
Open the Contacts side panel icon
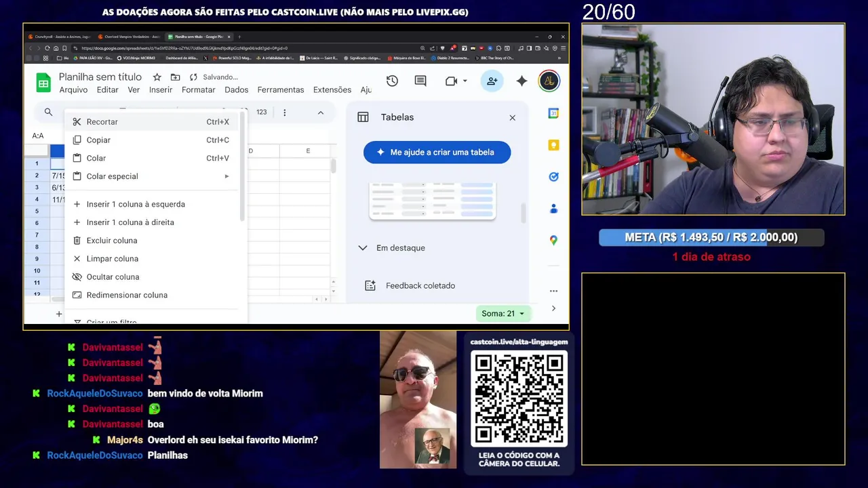553,209
